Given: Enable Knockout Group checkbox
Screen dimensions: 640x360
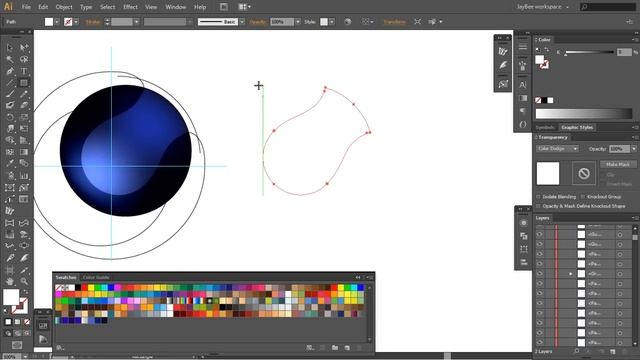Looking at the screenshot, I should pyautogui.click(x=583, y=197).
